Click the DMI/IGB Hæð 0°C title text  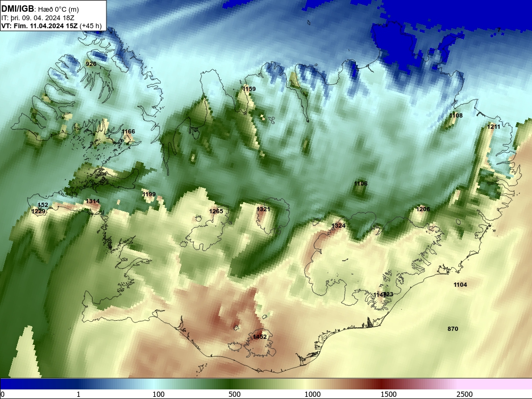point(40,9)
